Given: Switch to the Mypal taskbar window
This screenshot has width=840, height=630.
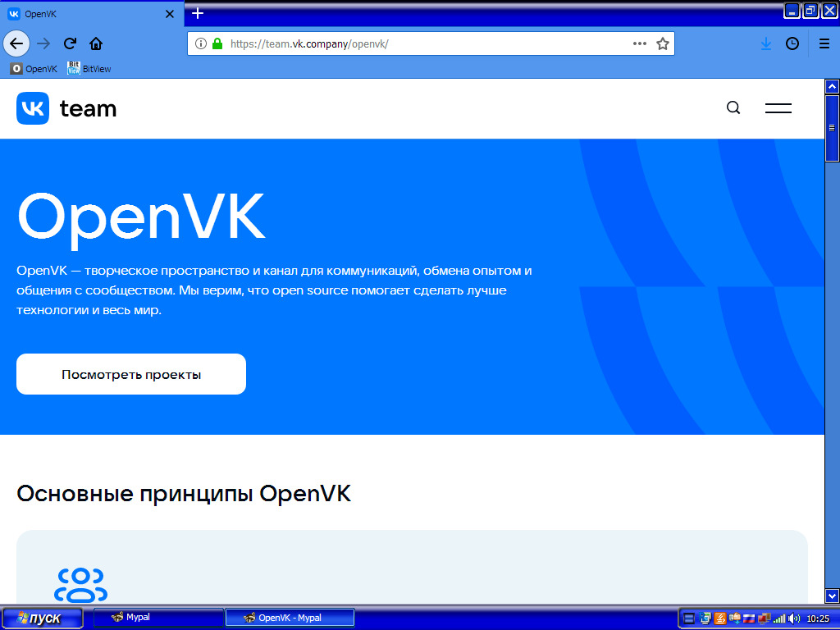Looking at the screenshot, I should click(158, 617).
